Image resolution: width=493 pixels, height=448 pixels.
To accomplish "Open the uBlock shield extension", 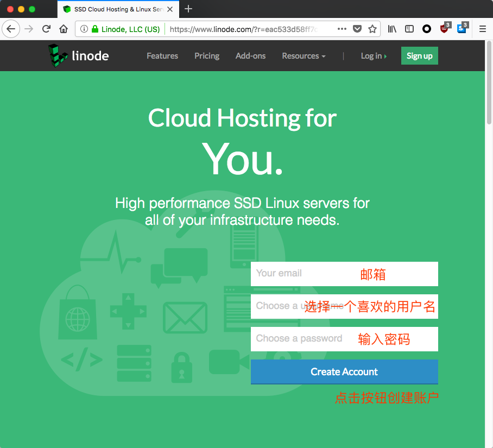I will coord(445,28).
